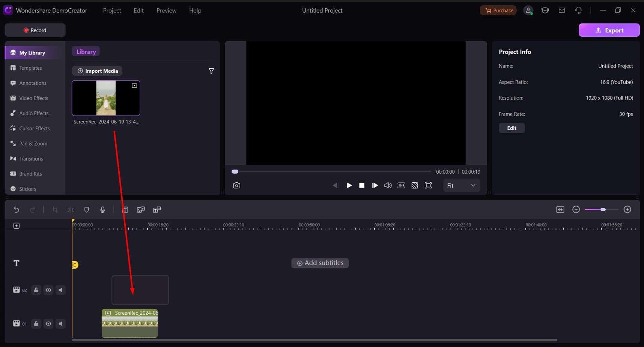The image size is (644, 347).
Task: Click the voiceover microphone icon
Action: [102, 210]
